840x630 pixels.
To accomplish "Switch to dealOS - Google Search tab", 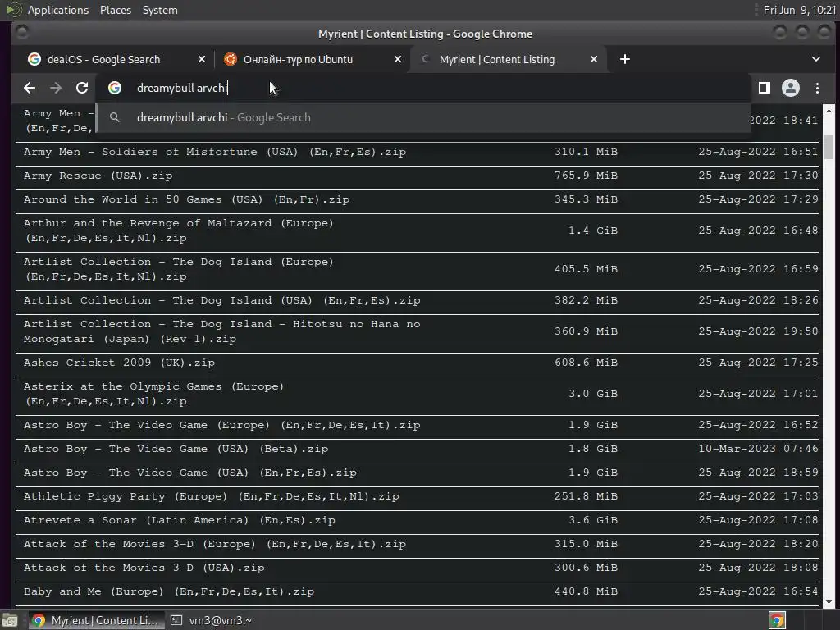I will coord(103,59).
